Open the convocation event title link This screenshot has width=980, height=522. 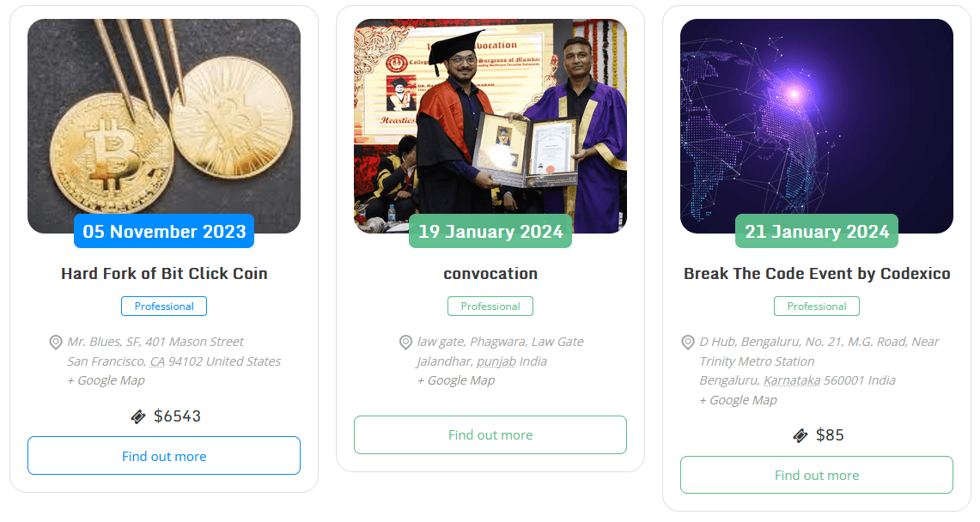[490, 274]
